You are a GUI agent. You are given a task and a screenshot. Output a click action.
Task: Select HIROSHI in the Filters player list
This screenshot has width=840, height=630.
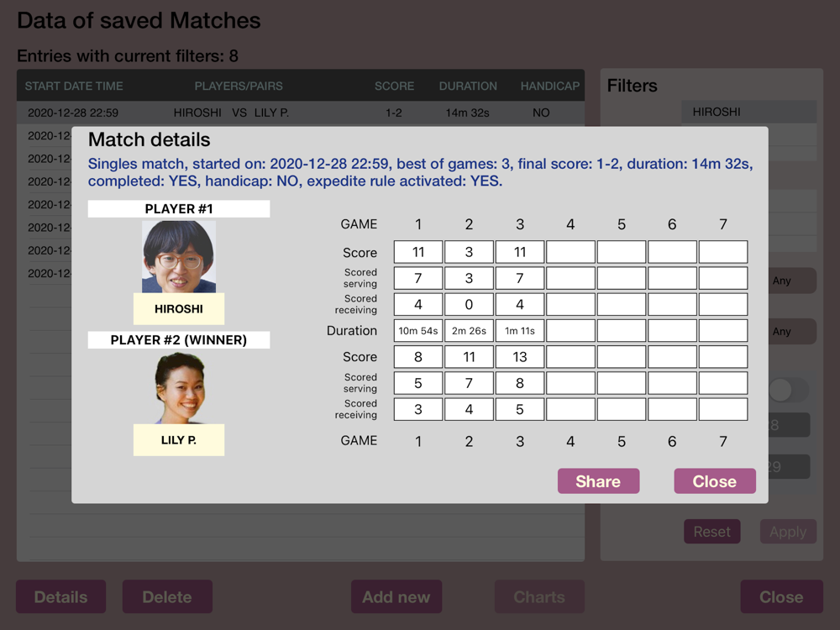[749, 112]
